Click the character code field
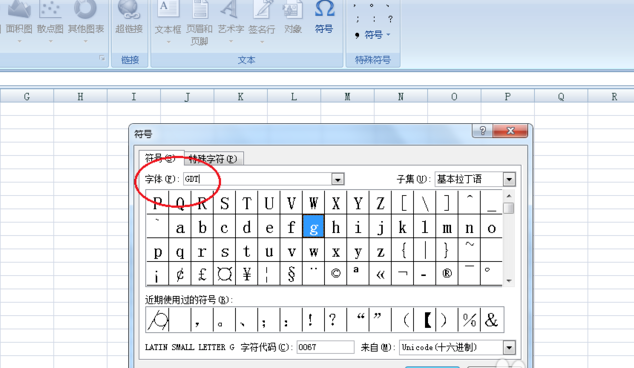This screenshot has height=368, width=634. click(325, 347)
